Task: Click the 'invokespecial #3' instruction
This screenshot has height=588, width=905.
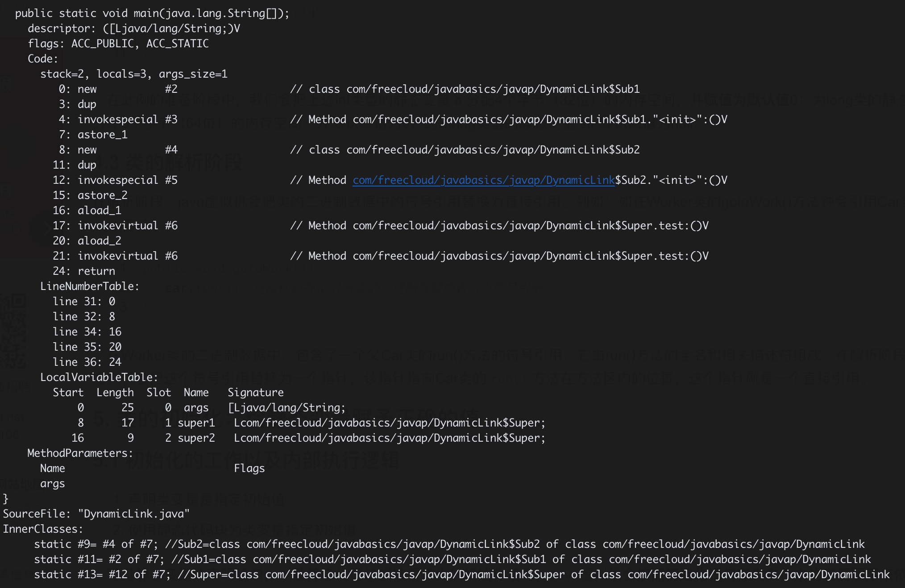Action: 127,120
